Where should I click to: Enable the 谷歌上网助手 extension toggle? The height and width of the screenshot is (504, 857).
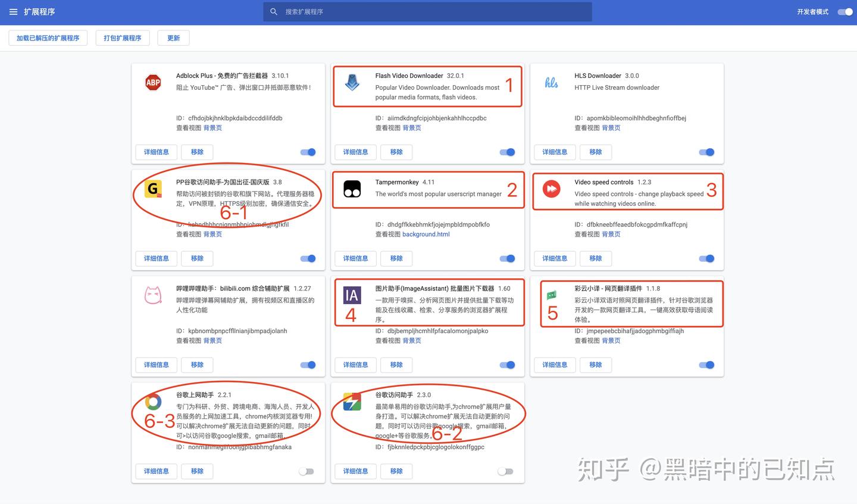coord(306,471)
